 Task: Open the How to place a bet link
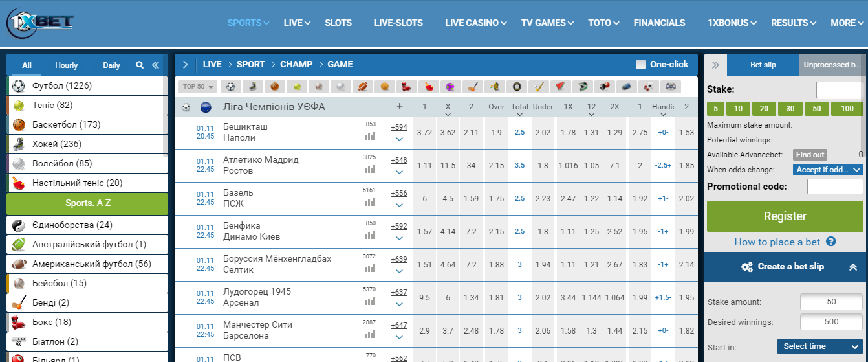777,242
